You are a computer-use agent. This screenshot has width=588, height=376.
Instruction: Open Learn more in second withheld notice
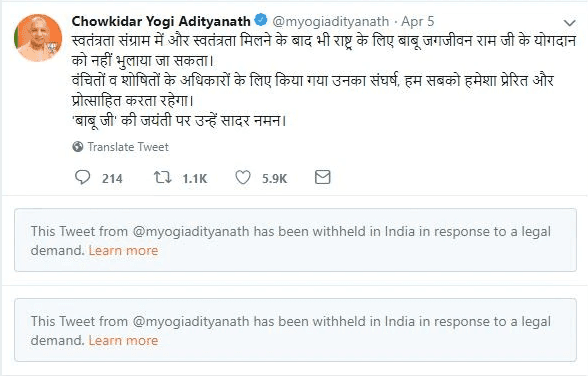(x=123, y=340)
